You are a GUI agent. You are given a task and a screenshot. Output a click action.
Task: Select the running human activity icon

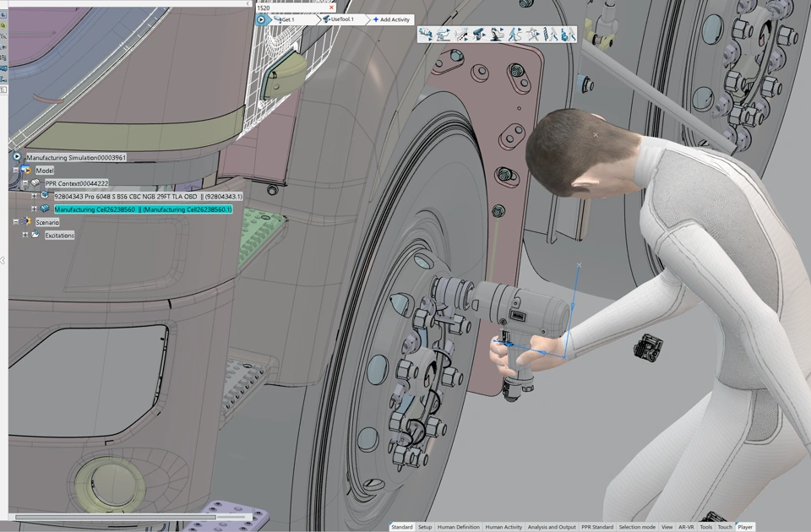[x=533, y=35]
